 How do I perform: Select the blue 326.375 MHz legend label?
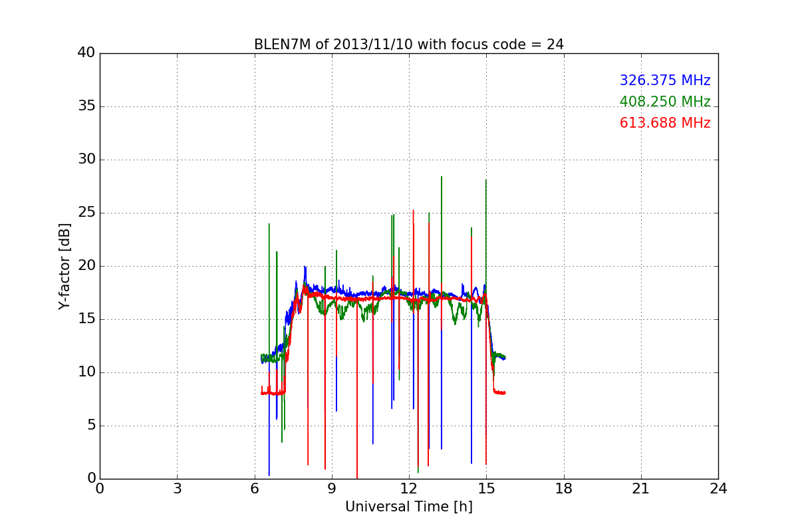click(x=665, y=80)
